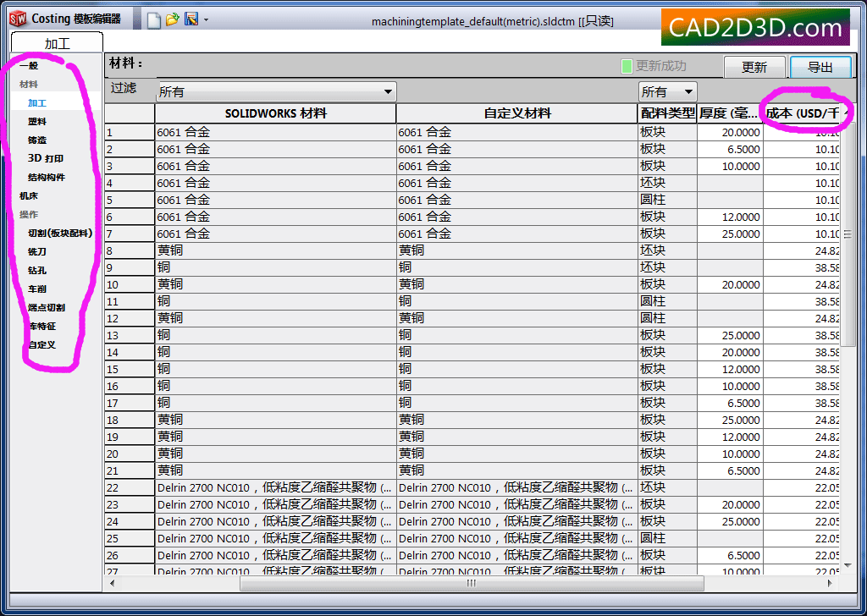Click row 5 配料类型 cell 圆柱

[x=667, y=200]
